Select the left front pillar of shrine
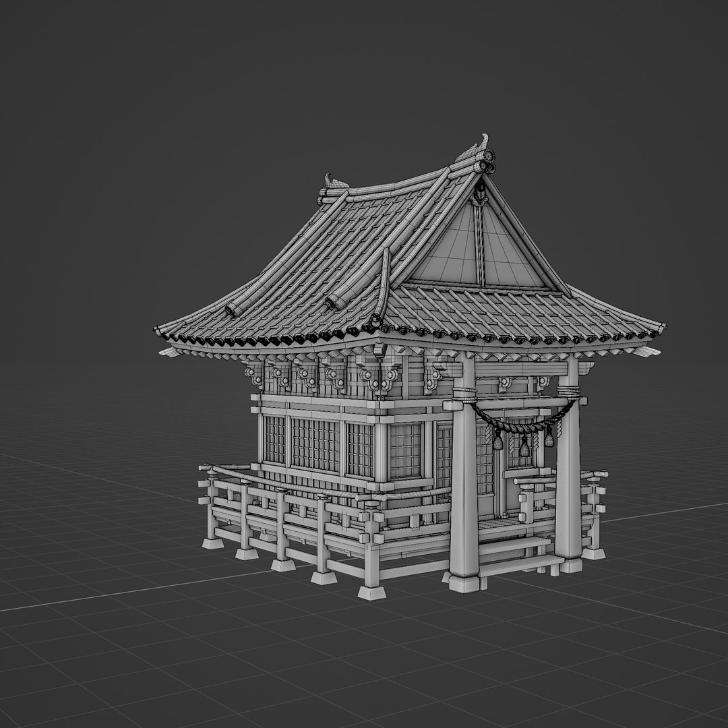 (x=464, y=474)
